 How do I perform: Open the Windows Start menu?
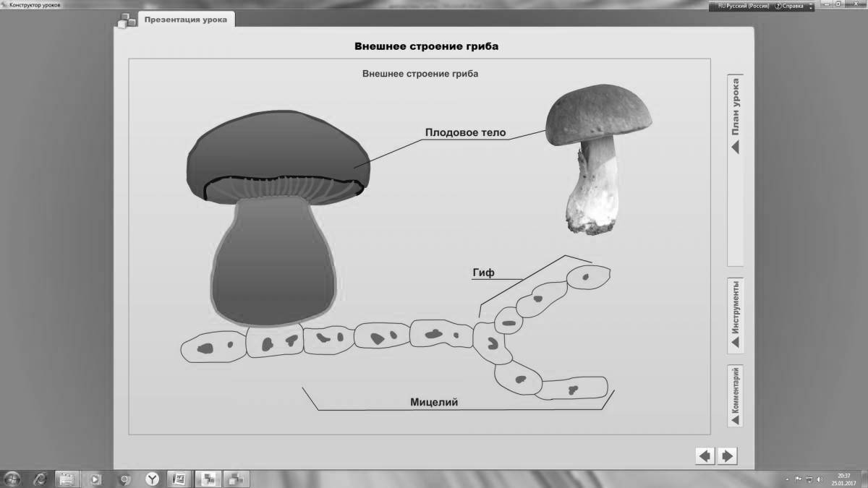13,478
